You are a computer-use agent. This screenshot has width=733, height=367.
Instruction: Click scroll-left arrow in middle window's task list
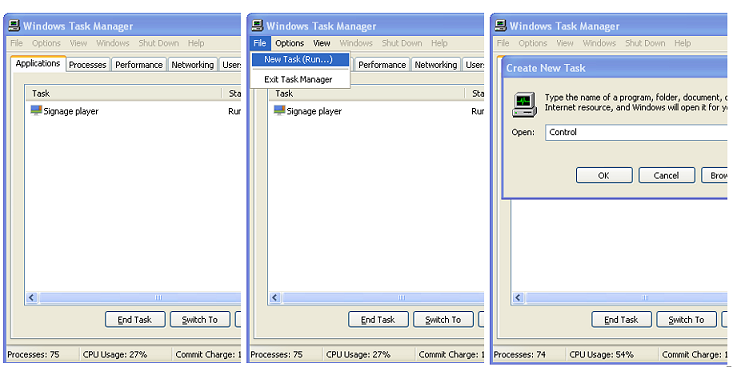click(275, 297)
